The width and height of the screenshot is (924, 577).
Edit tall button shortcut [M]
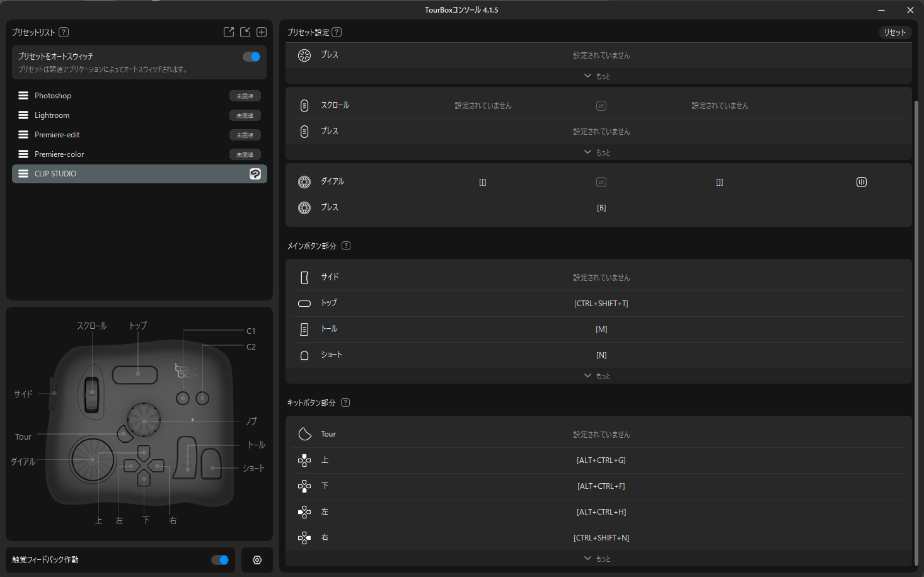601,329
